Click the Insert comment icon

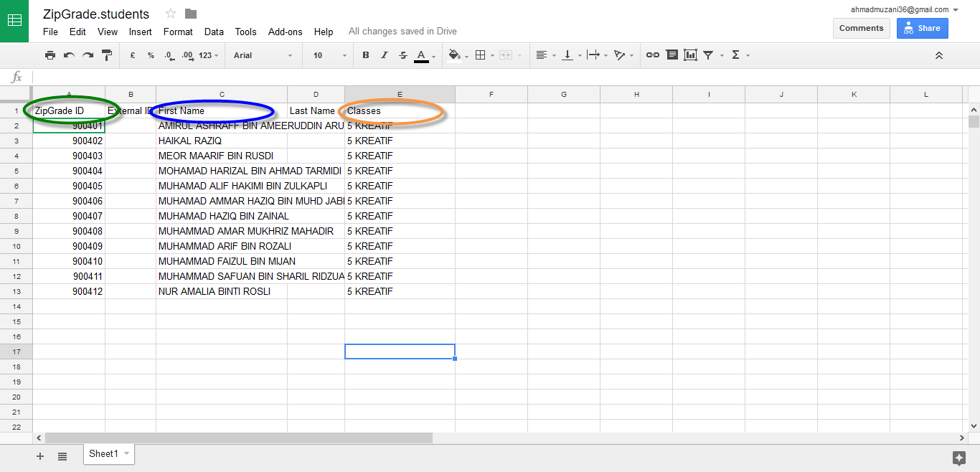(672, 55)
